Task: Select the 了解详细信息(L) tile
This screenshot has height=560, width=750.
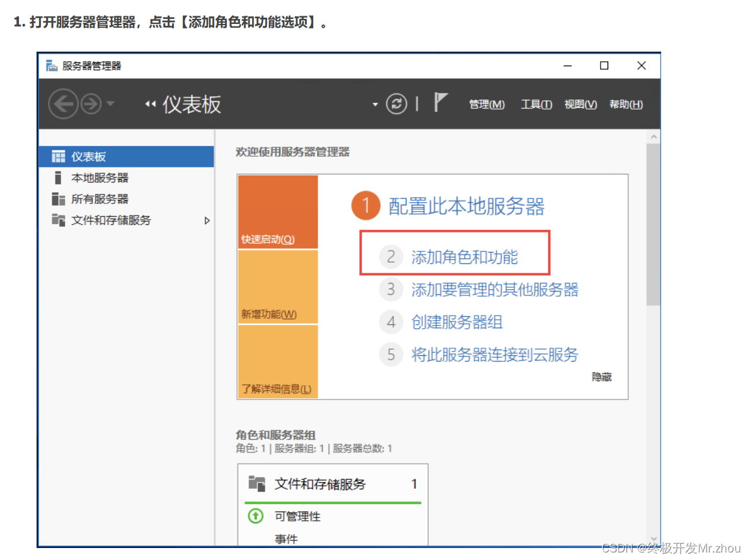Action: (278, 362)
